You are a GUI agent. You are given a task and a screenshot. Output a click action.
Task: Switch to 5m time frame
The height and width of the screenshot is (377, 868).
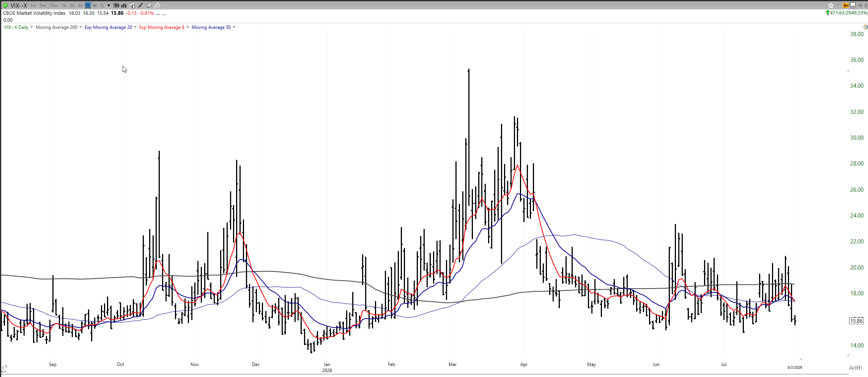click(x=43, y=5)
